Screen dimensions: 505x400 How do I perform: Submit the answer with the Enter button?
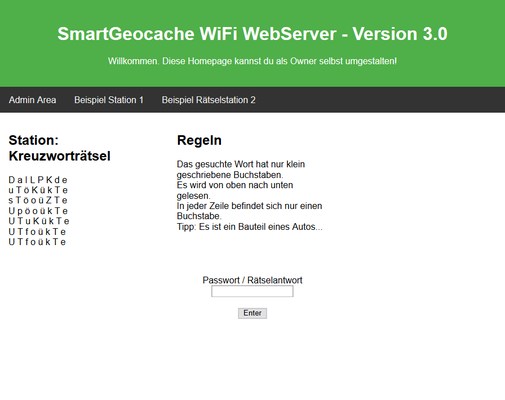[252, 313]
